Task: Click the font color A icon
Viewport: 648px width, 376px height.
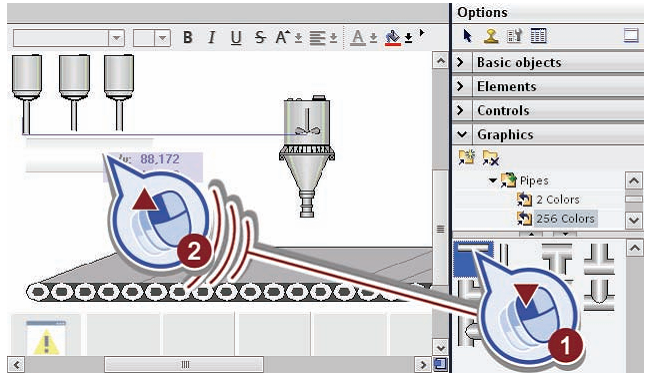Action: (357, 38)
